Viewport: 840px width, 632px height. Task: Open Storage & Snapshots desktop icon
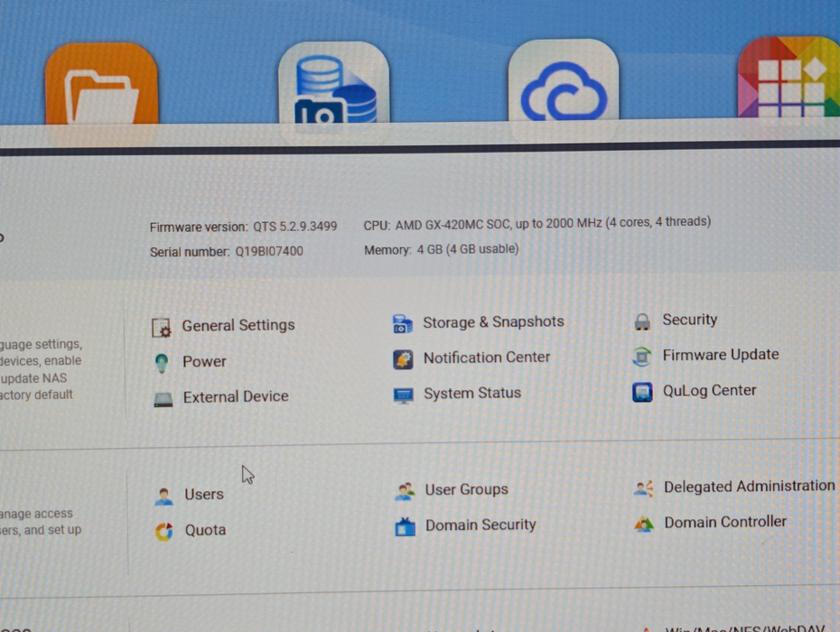334,83
